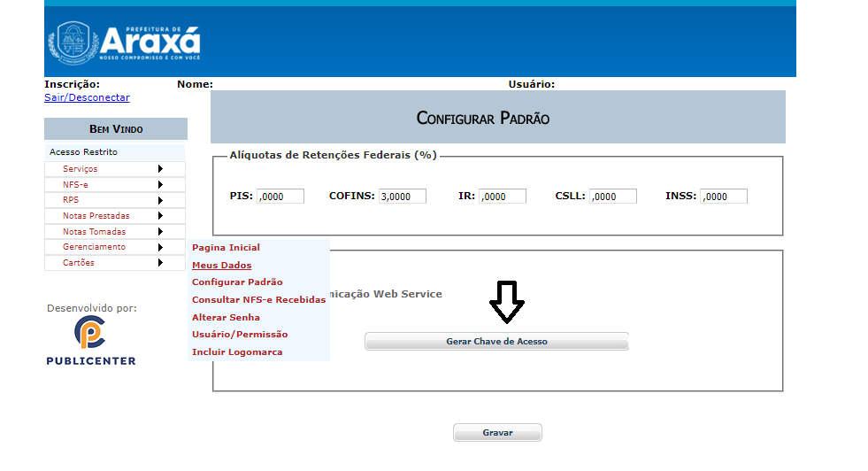The width and height of the screenshot is (868, 471).
Task: Open the Gerenciamento menu item
Action: [115, 247]
